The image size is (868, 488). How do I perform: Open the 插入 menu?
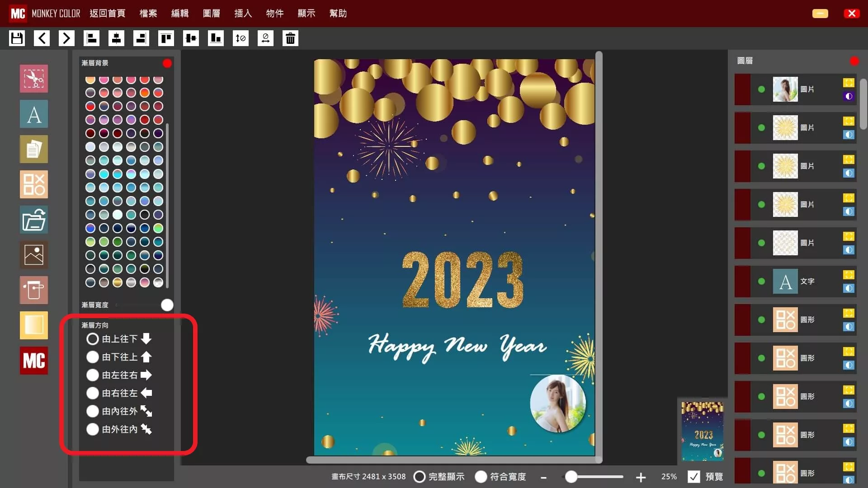click(x=243, y=14)
